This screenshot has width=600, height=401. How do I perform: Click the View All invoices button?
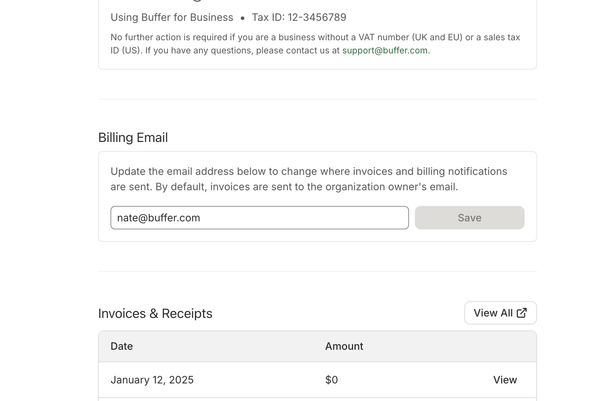pos(500,313)
